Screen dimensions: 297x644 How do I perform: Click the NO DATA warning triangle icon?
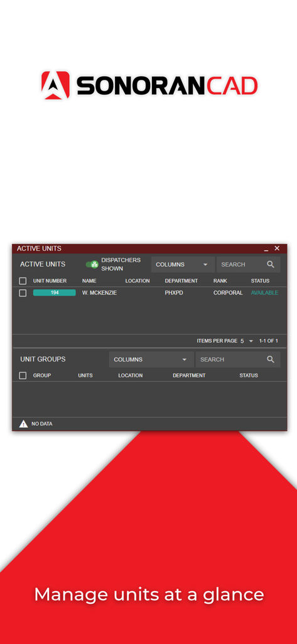point(23,424)
